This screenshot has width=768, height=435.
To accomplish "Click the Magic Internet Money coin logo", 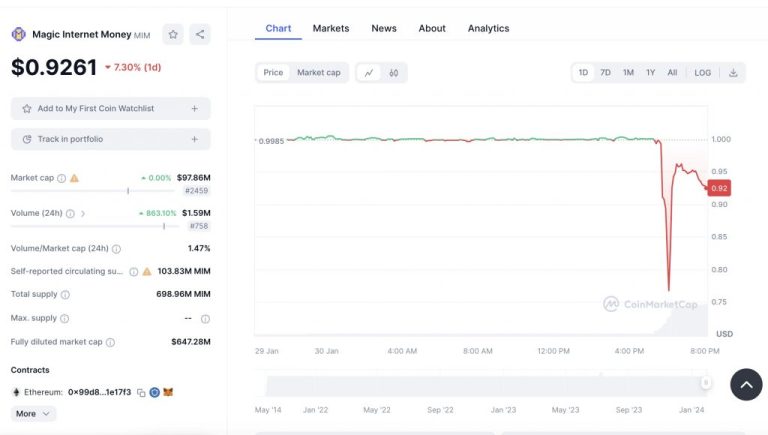I will tap(19, 34).
